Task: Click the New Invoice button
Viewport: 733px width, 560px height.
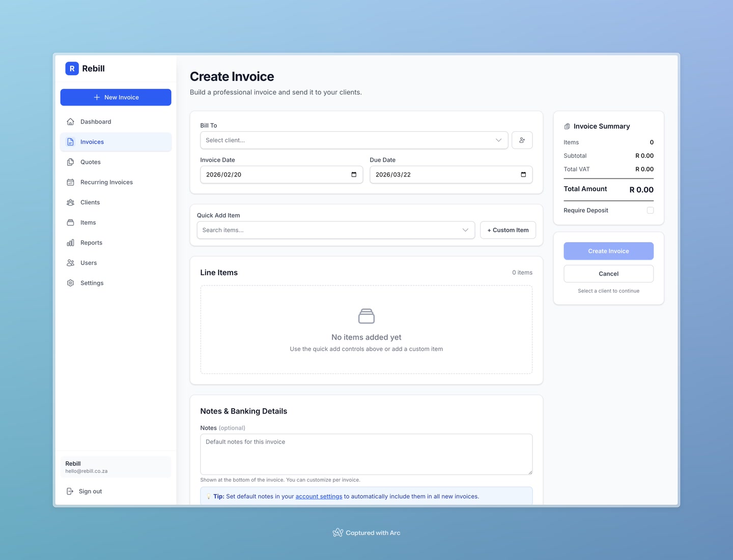Action: (116, 97)
